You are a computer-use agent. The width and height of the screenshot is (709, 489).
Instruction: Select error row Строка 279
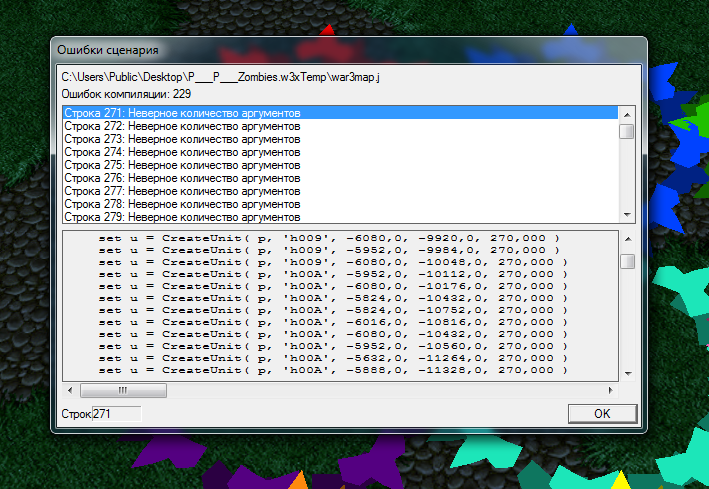click(x=340, y=217)
